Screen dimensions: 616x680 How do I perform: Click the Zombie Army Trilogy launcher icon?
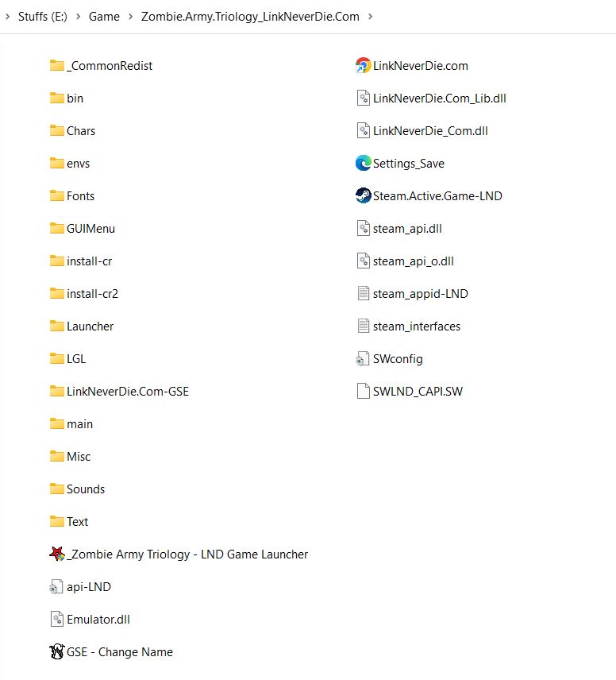point(56,554)
